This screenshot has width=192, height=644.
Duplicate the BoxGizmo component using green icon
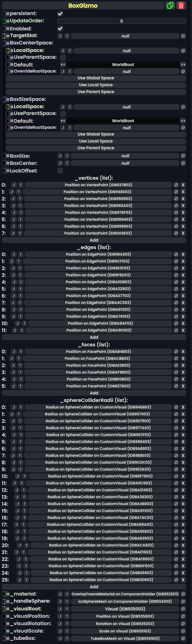click(170, 5)
